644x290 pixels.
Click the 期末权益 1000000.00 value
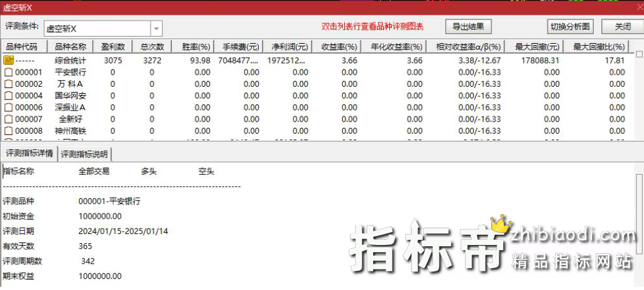coord(100,276)
